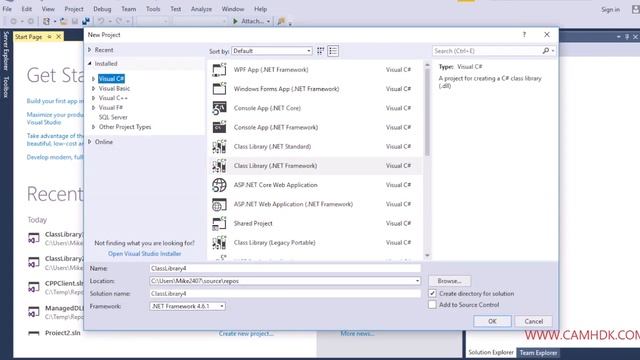Select SQL Server in the tree

113,117
